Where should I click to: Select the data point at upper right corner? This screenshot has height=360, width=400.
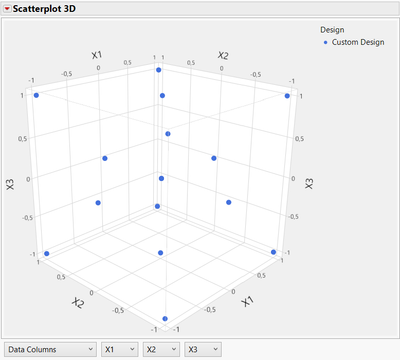click(x=287, y=96)
